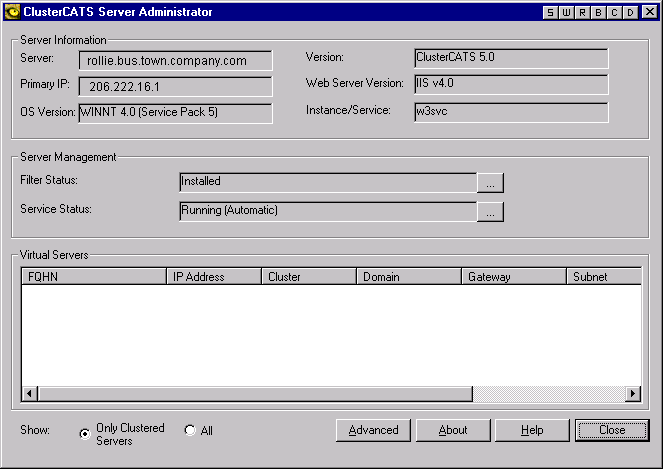
Task: Sort by Subnet column header
Action: point(604,277)
